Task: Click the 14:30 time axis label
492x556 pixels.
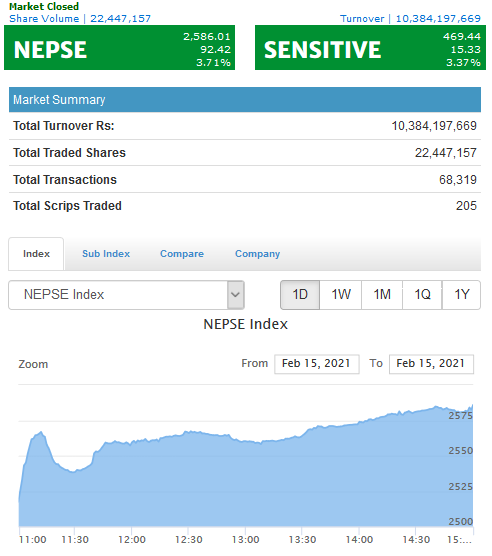Action: click(416, 540)
